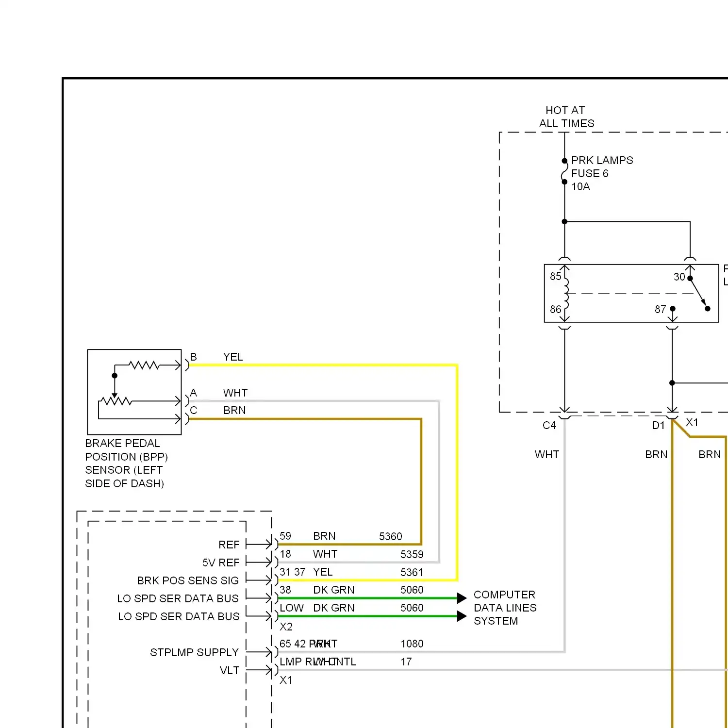Click the 'LOW' pin label
Viewport: 728px width, 728px height.
pos(292,608)
